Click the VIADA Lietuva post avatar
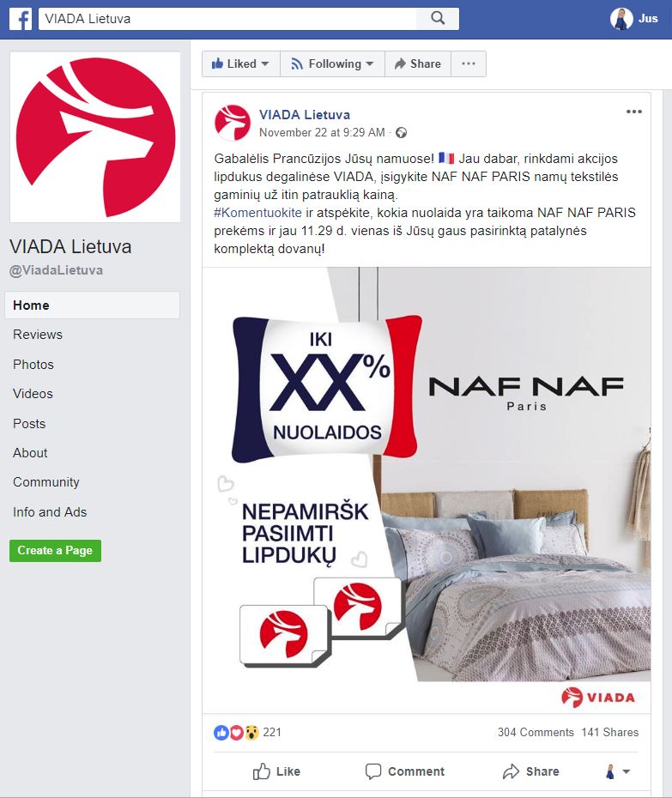 coord(233,123)
